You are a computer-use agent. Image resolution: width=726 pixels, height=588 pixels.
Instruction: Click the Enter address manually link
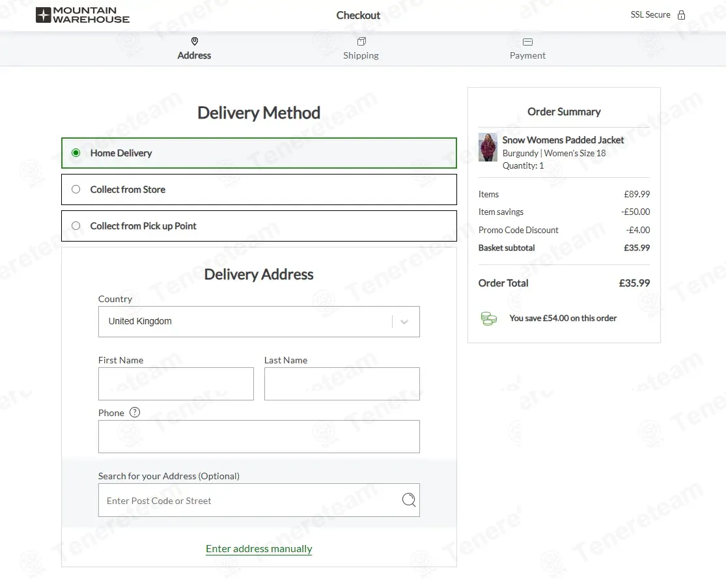coord(259,549)
